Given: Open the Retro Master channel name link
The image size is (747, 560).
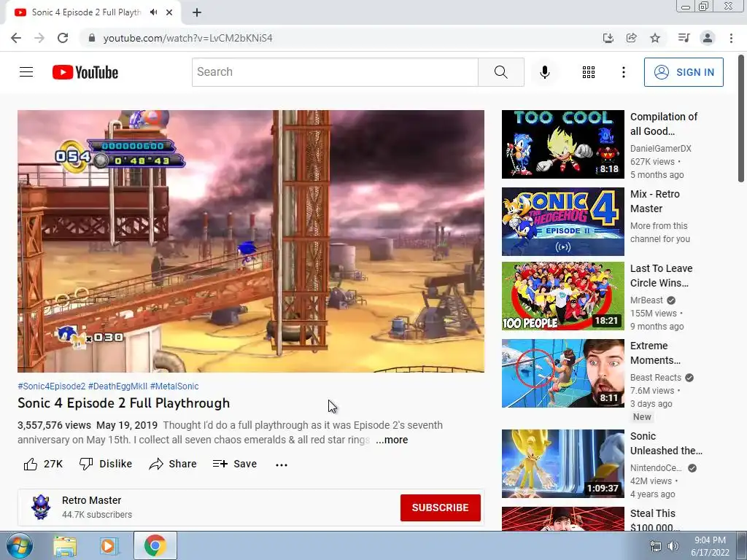Looking at the screenshot, I should 91,500.
